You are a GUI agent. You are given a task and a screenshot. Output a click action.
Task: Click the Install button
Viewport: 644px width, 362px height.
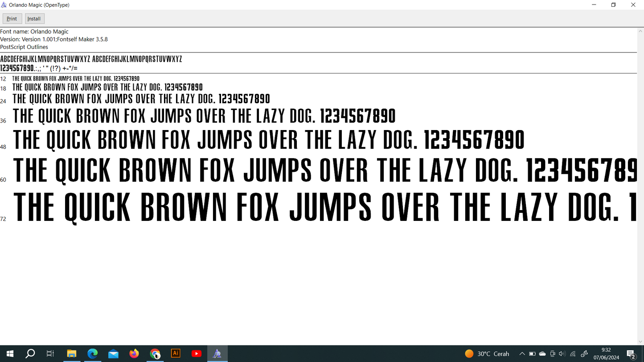pyautogui.click(x=34, y=19)
